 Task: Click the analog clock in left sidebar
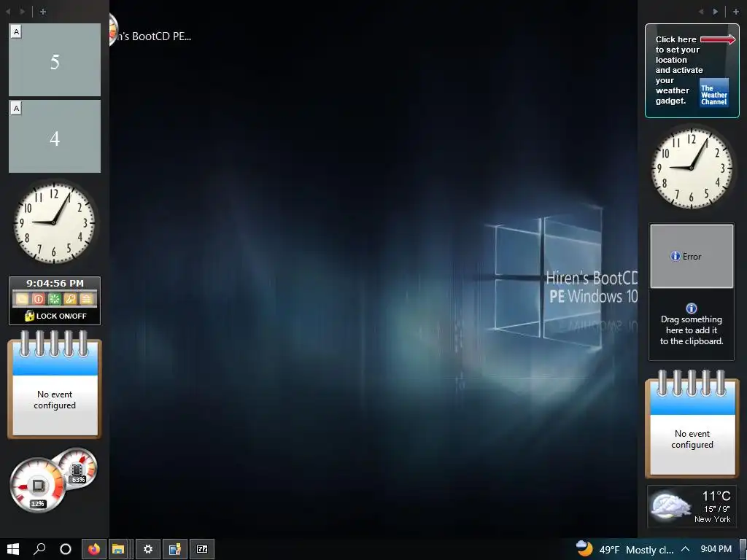54,223
